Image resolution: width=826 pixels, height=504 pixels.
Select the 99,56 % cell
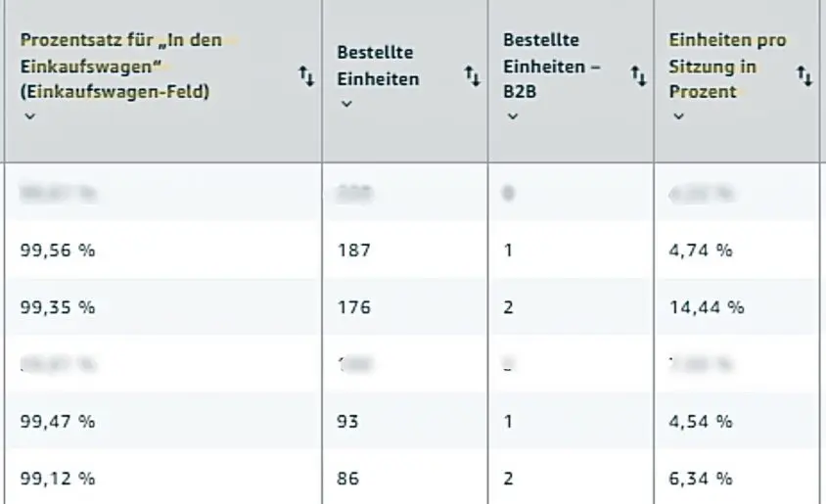click(58, 251)
